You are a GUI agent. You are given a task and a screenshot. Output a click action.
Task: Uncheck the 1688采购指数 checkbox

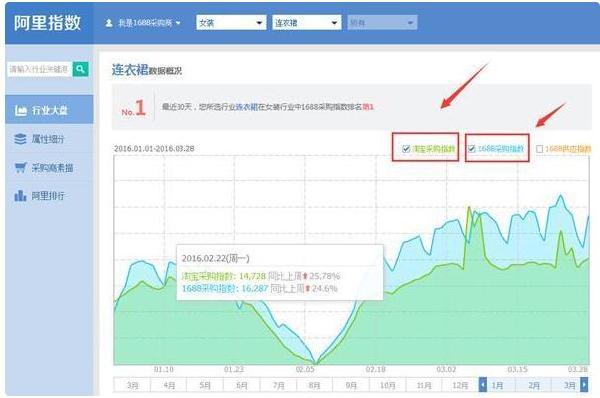click(x=471, y=149)
